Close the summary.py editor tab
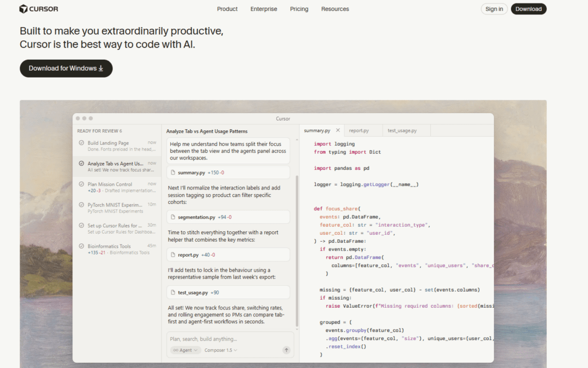Image resolution: width=588 pixels, height=368 pixels. pos(338,130)
